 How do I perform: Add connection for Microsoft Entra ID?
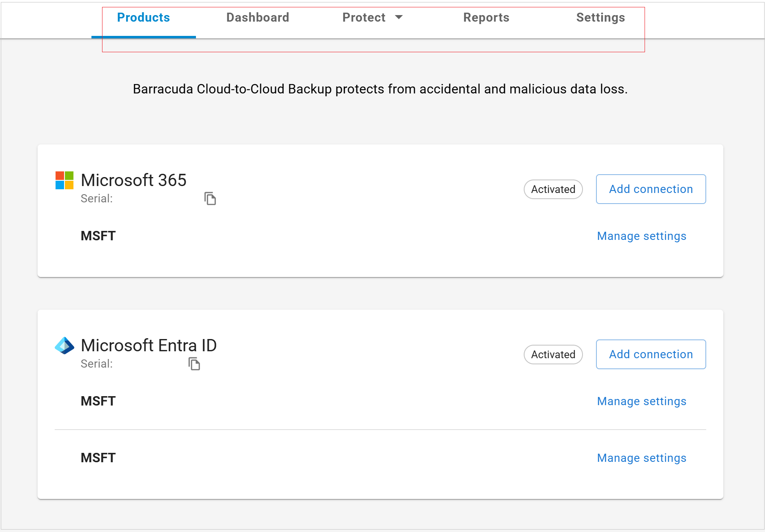click(x=651, y=355)
